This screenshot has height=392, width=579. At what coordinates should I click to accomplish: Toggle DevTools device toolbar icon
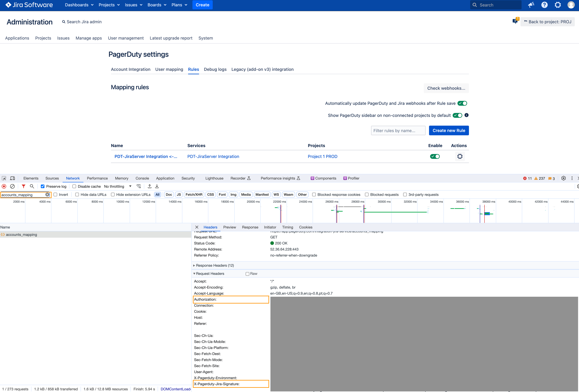[x=12, y=178]
